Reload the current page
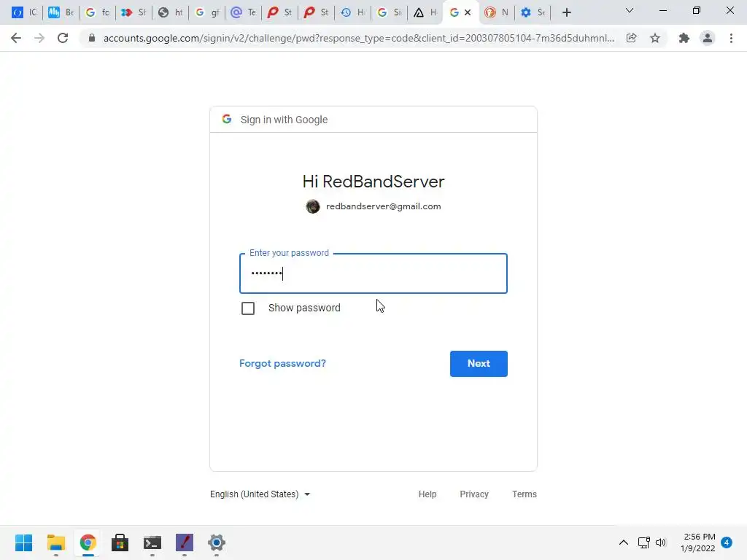 (63, 38)
